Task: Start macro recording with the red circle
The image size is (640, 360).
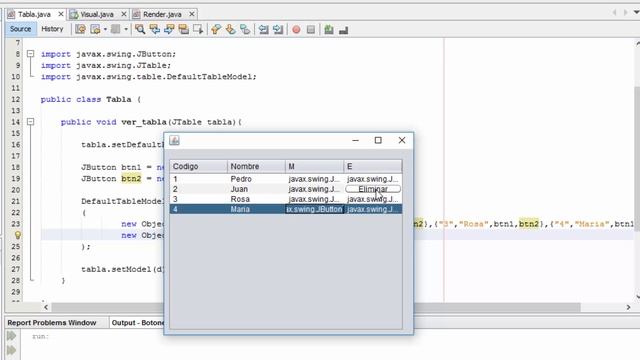Action: (x=296, y=29)
